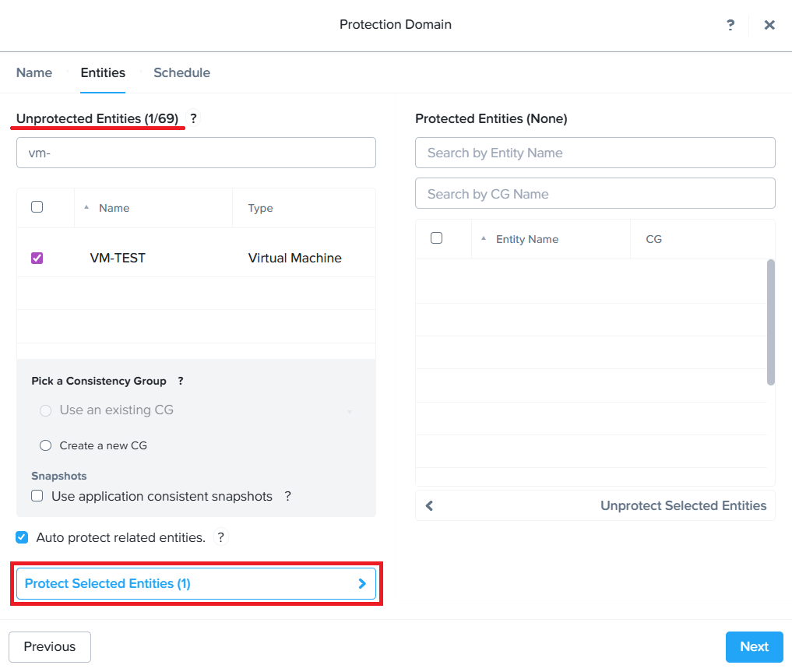Sort unprotected entities by Name column

point(114,208)
